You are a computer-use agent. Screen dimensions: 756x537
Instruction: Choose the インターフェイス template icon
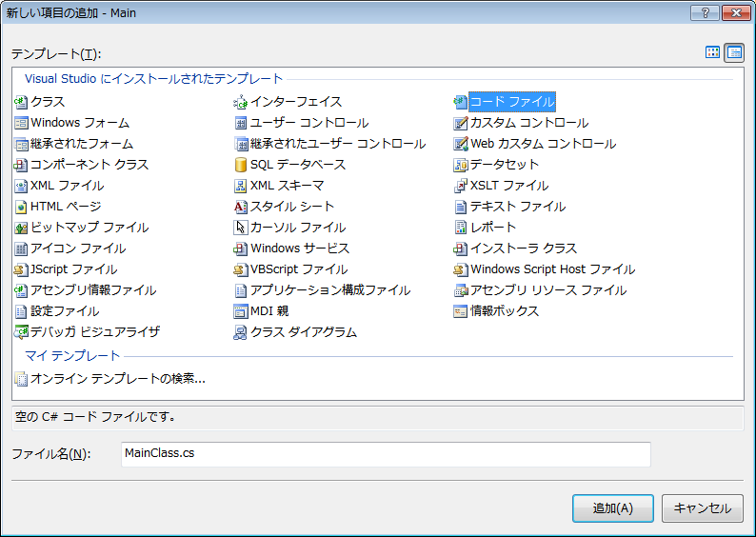click(x=240, y=102)
